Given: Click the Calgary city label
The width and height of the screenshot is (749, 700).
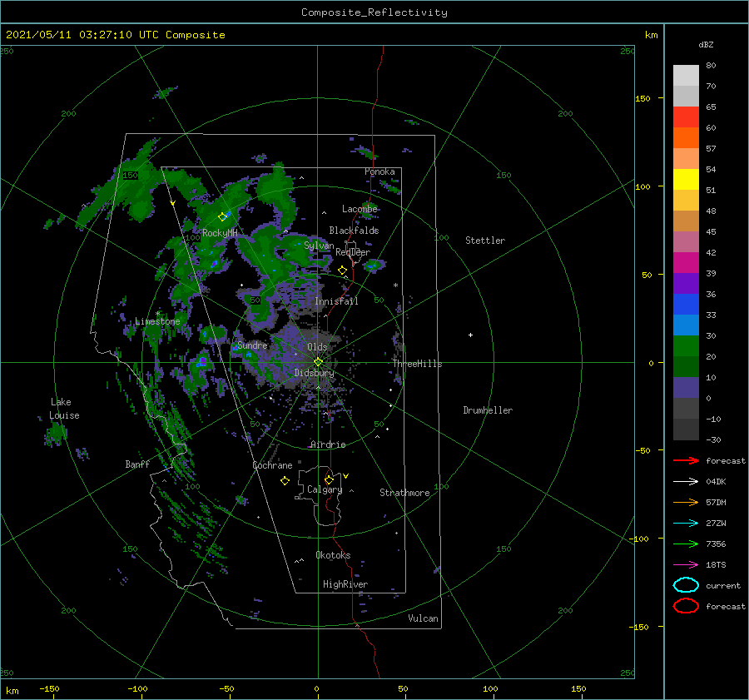Looking at the screenshot, I should pyautogui.click(x=325, y=489).
